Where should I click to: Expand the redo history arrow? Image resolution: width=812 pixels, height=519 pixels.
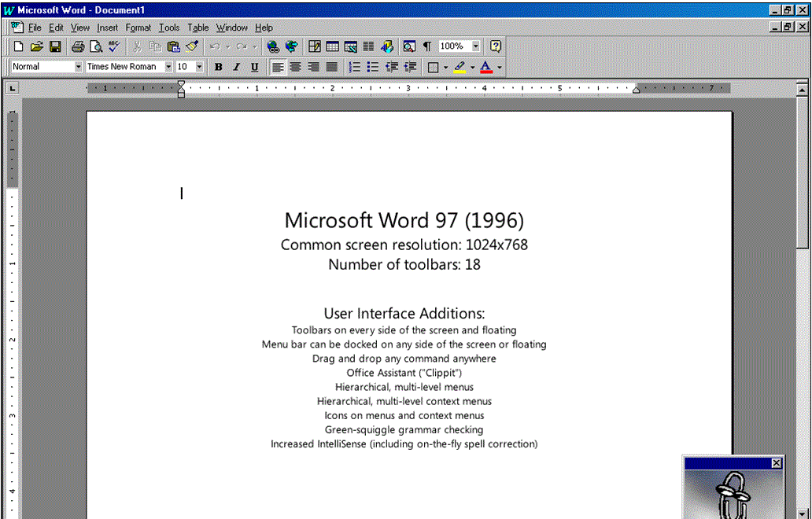click(255, 46)
